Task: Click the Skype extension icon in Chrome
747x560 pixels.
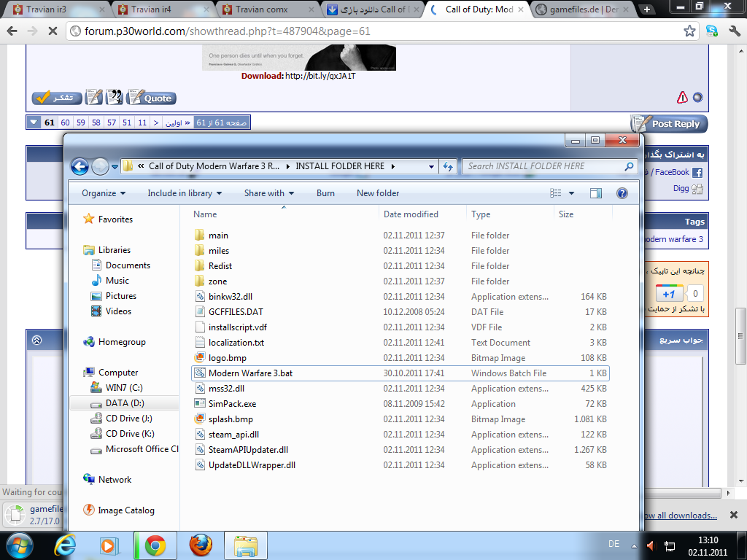Action: click(x=712, y=31)
